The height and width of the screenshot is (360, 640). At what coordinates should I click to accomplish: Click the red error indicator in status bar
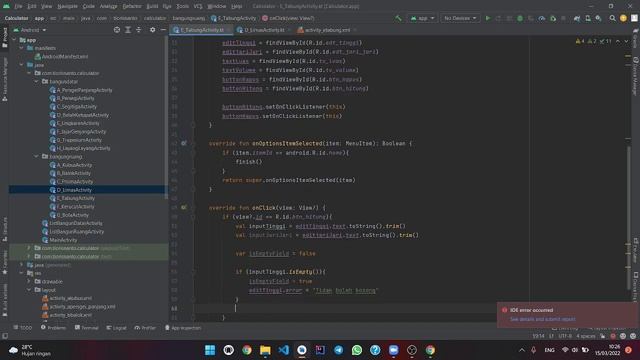tap(613, 336)
